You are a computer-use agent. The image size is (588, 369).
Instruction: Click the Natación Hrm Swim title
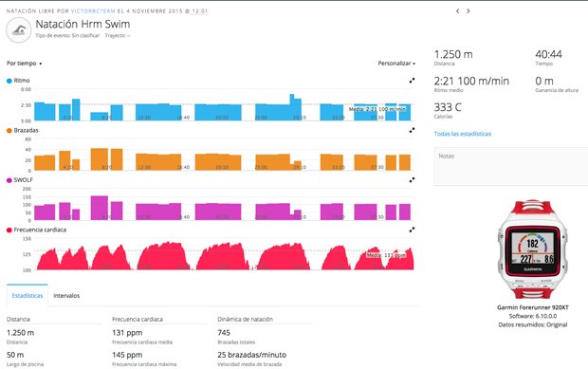pos(83,24)
